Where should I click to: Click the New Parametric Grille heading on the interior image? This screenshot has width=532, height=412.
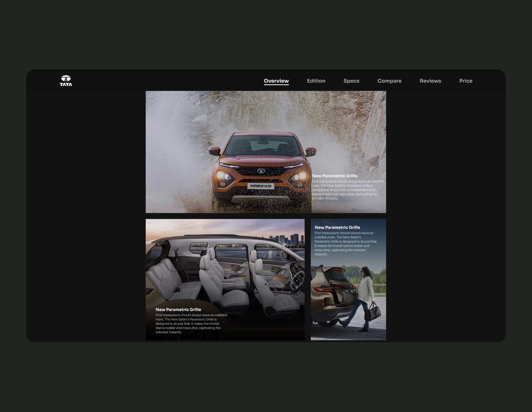point(178,310)
